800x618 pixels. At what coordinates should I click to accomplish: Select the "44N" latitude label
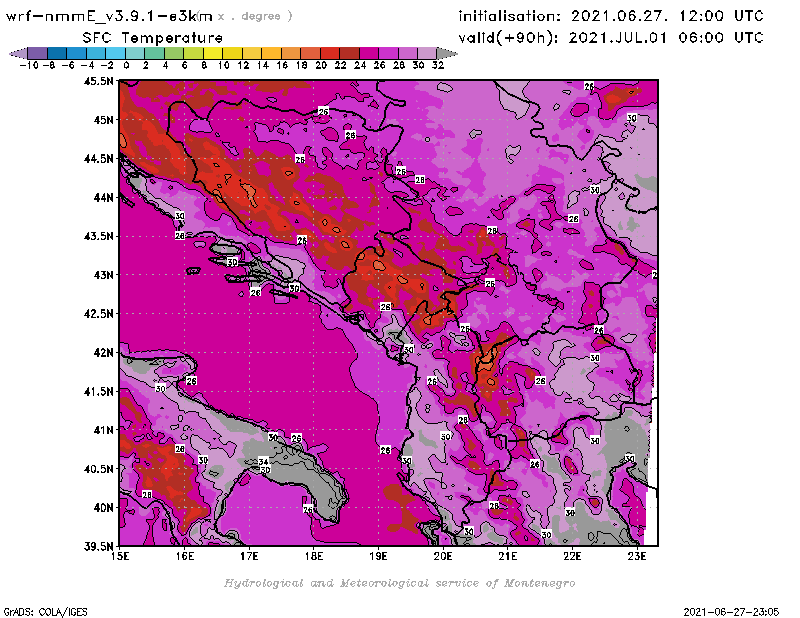(104, 197)
